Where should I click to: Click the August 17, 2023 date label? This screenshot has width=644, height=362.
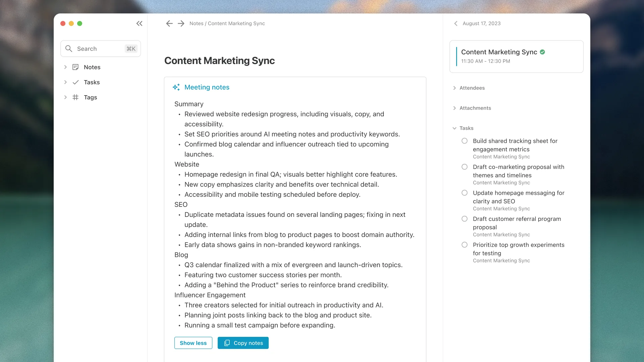click(x=481, y=23)
